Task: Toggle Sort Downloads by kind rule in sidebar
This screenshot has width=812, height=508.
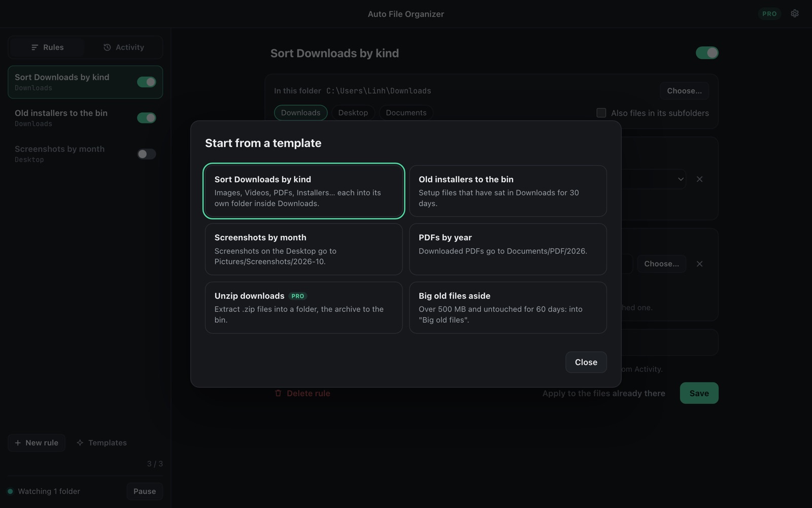Action: click(x=147, y=82)
